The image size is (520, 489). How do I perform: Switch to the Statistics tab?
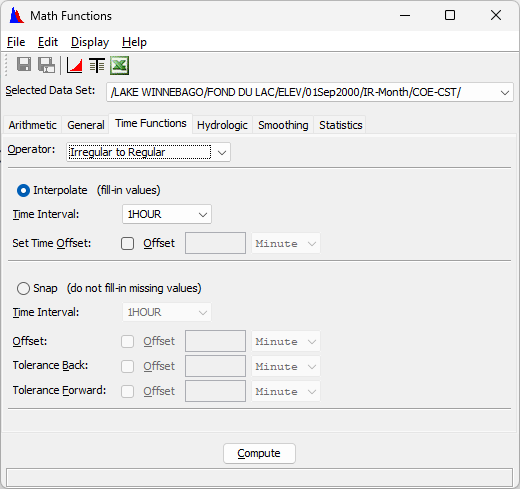click(x=340, y=125)
